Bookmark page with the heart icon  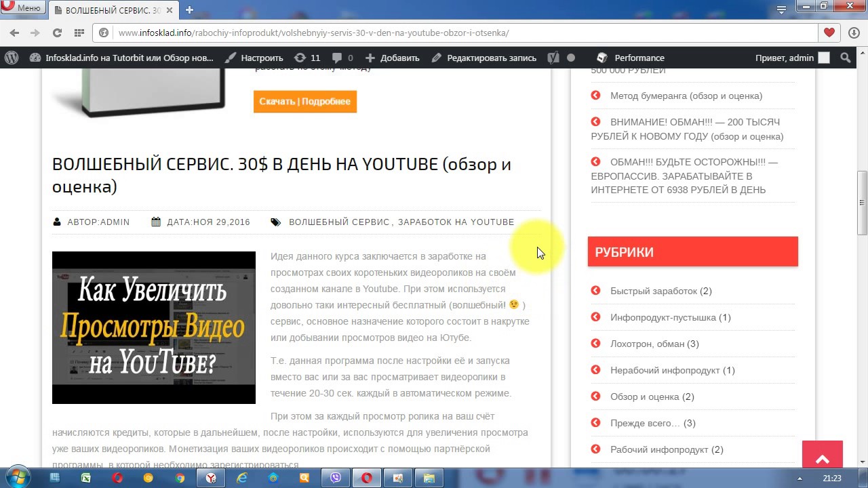coord(829,33)
